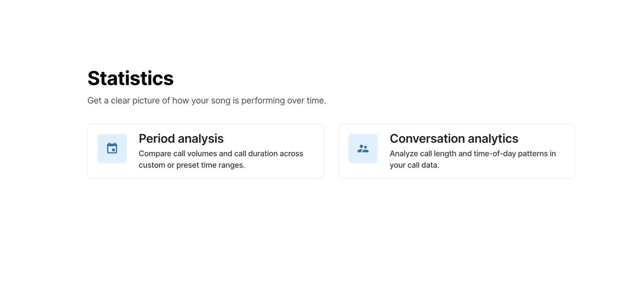
Task: Click the "Compare call volumes and call duration" line
Action: point(221,153)
